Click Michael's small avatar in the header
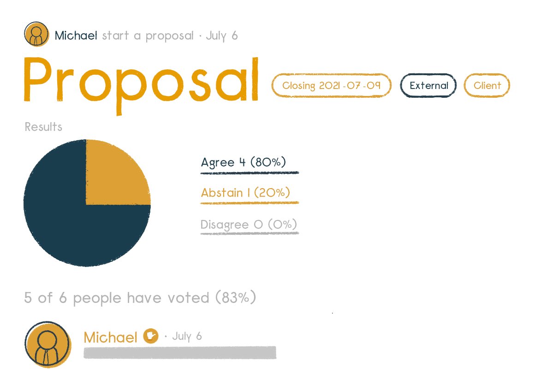 (x=36, y=35)
